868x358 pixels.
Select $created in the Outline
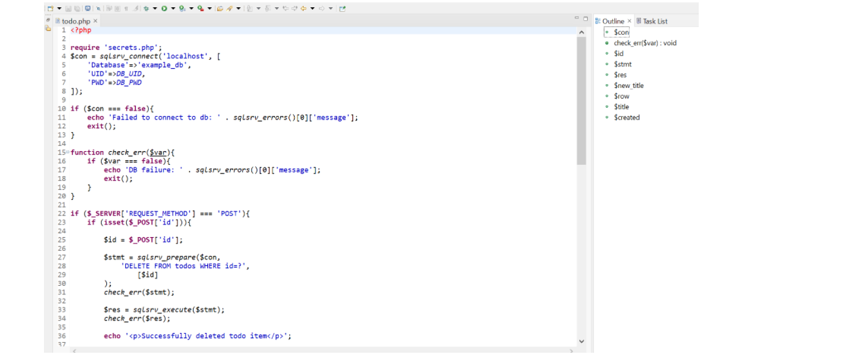627,118
